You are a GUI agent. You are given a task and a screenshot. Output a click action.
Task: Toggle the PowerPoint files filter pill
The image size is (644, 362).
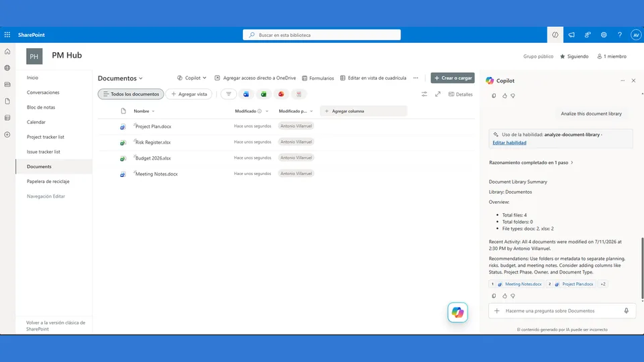tap(281, 94)
